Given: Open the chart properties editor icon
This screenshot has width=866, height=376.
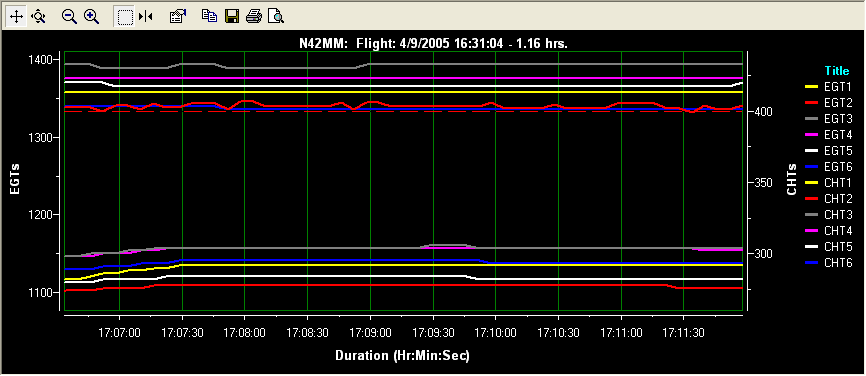Looking at the screenshot, I should (x=177, y=17).
